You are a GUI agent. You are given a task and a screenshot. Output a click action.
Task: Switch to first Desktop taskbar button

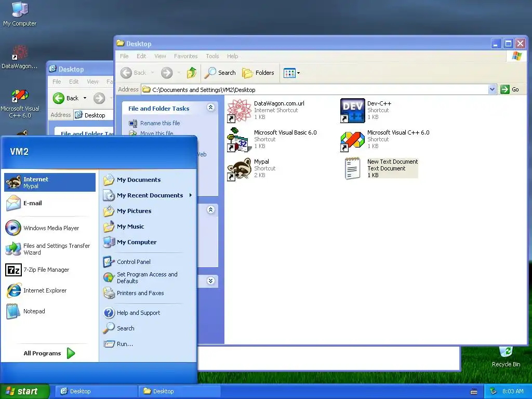pyautogui.click(x=96, y=391)
